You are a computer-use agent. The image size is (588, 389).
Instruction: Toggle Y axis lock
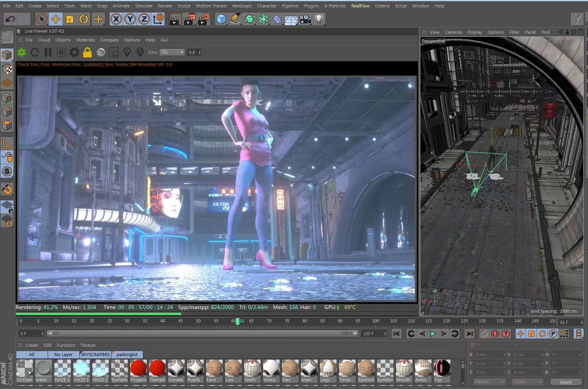click(130, 19)
